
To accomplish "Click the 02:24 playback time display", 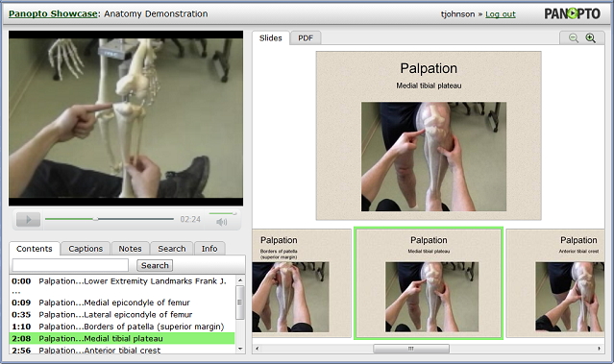I will [x=190, y=219].
